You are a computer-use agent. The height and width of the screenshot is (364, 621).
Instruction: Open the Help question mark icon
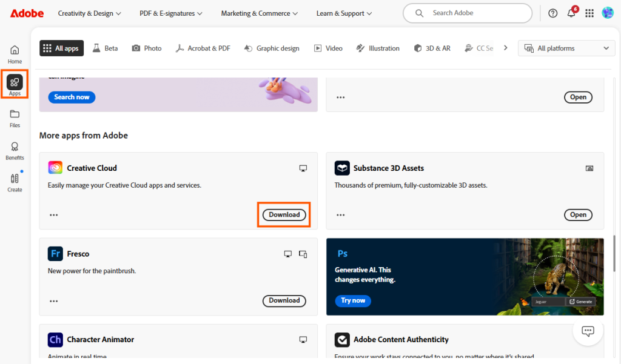click(552, 13)
